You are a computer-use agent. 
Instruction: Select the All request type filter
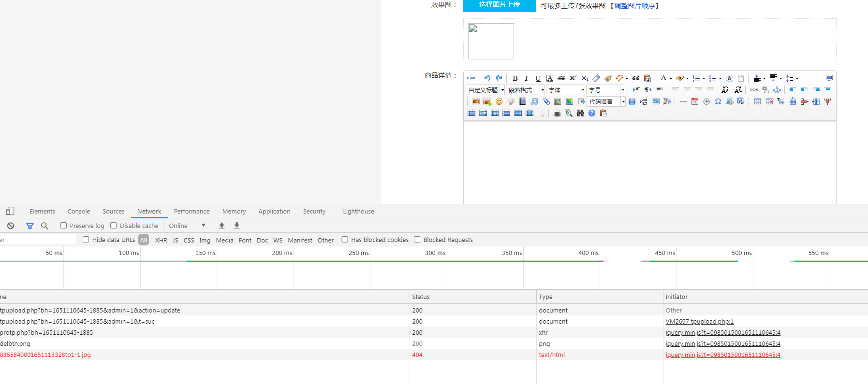pyautogui.click(x=144, y=240)
